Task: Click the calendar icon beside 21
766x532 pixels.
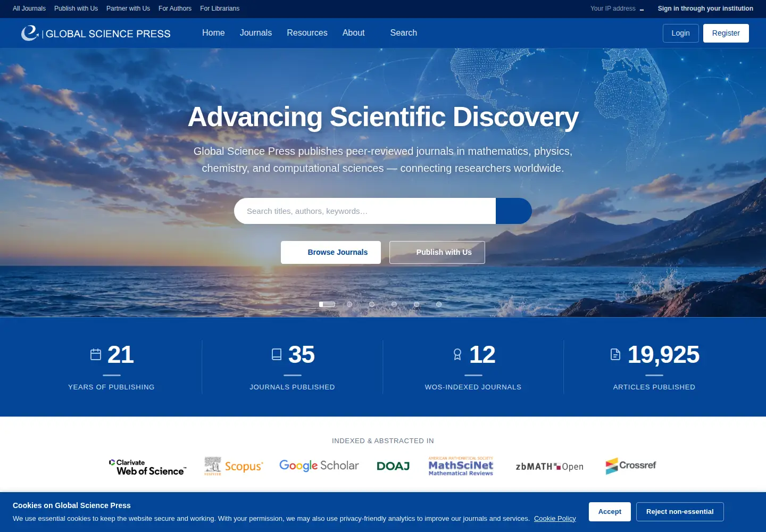Action: tap(96, 354)
